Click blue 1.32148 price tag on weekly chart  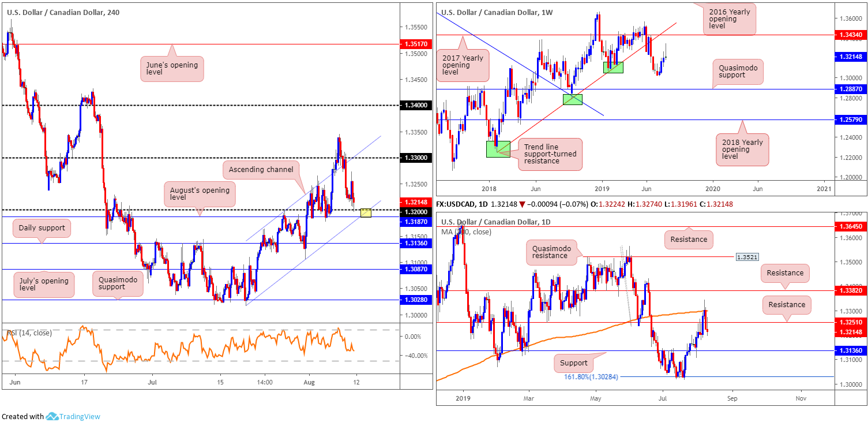(851, 56)
